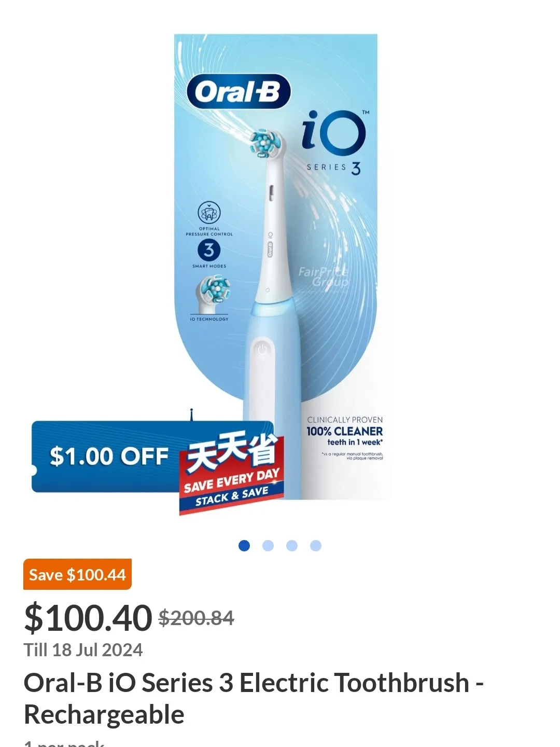The height and width of the screenshot is (747, 560).
Task: Click the optimal pressure control icon
Action: pos(209,218)
